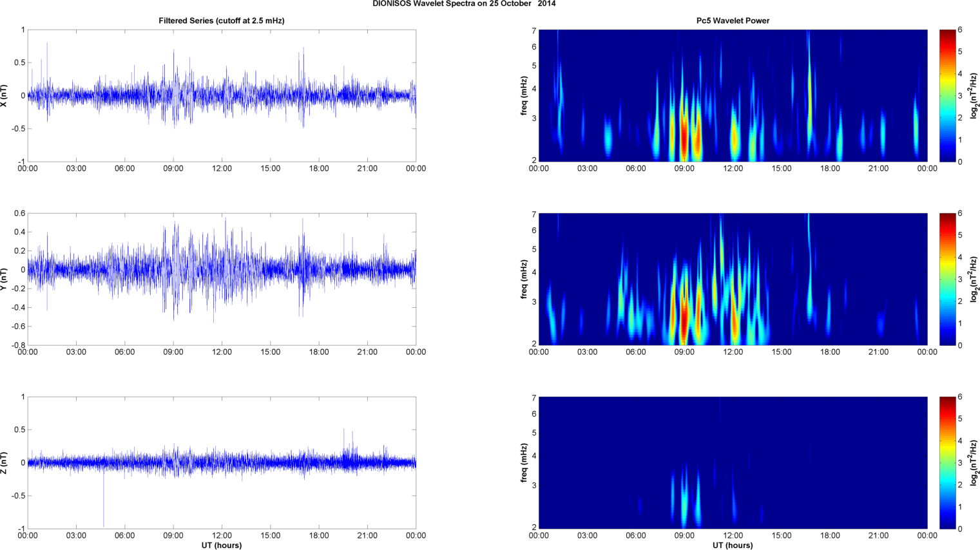The height and width of the screenshot is (550, 980).
Task: Click the 'Y (nT)' axis label
Action: click(x=5, y=279)
